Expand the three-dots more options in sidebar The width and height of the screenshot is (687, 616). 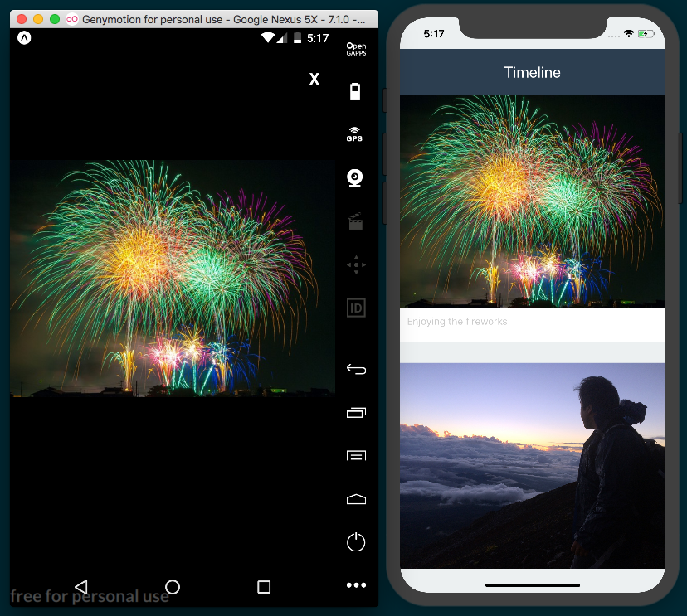(x=355, y=585)
